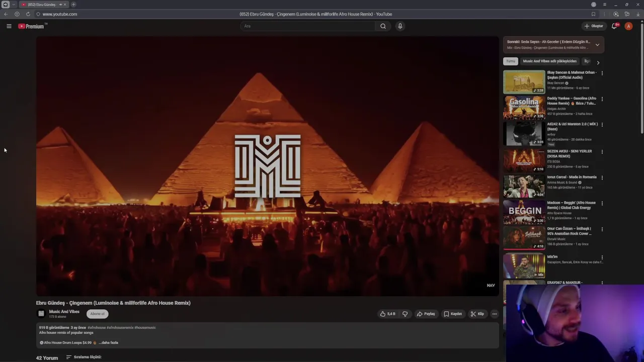Click the Ebru Gündeş - Çingenem video title
Viewport: 644px width, 362px height.
tap(113, 303)
